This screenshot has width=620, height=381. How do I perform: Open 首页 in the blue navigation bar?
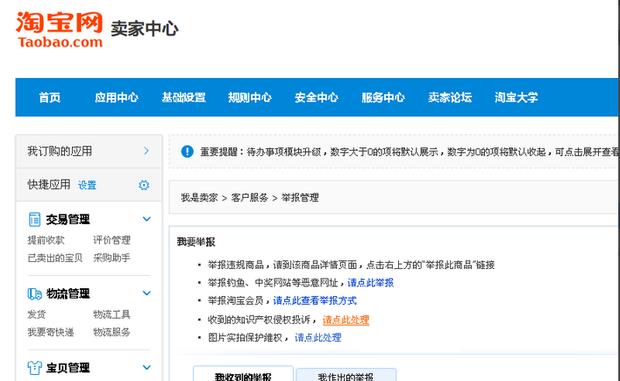click(x=50, y=97)
